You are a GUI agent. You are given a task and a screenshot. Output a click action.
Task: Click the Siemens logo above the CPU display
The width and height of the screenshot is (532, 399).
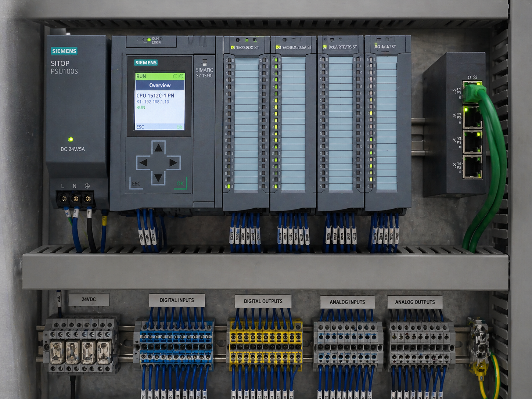click(146, 62)
